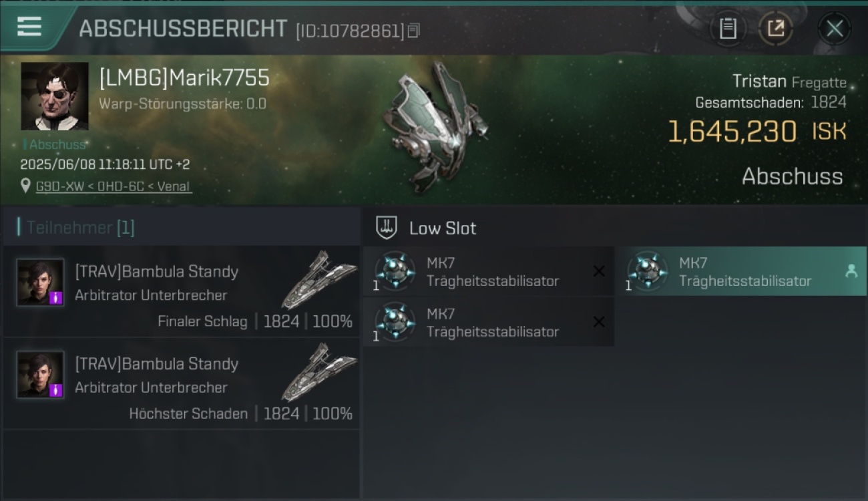Select the highlighted MK7 Trägheitsstabilisator entry
The width and height of the screenshot is (868, 501).
(x=741, y=271)
